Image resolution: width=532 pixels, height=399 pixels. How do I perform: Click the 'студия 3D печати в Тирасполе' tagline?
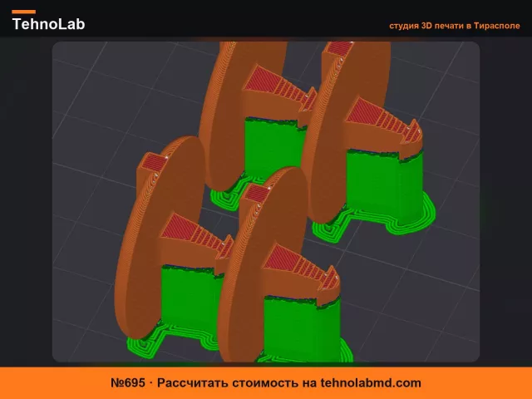click(455, 26)
